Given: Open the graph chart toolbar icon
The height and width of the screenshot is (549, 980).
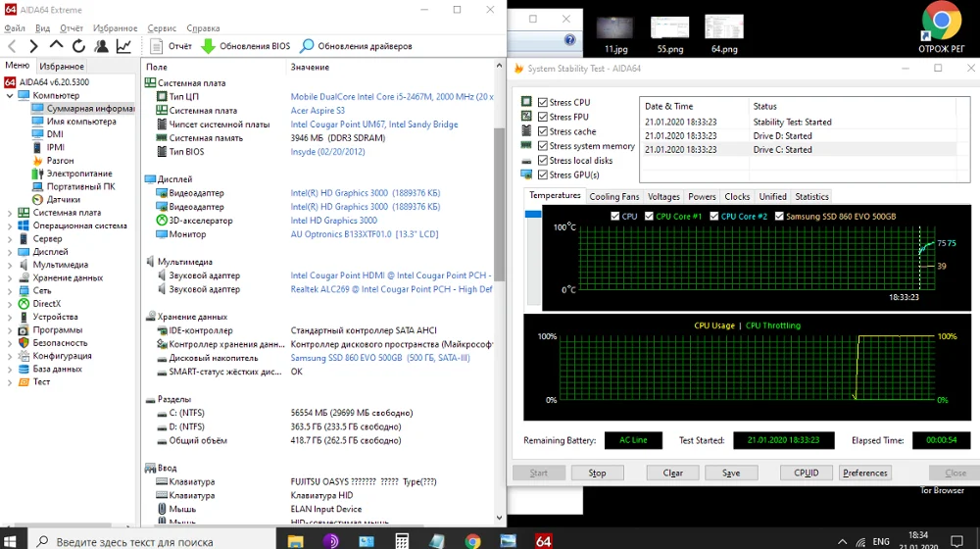Looking at the screenshot, I should (x=123, y=46).
